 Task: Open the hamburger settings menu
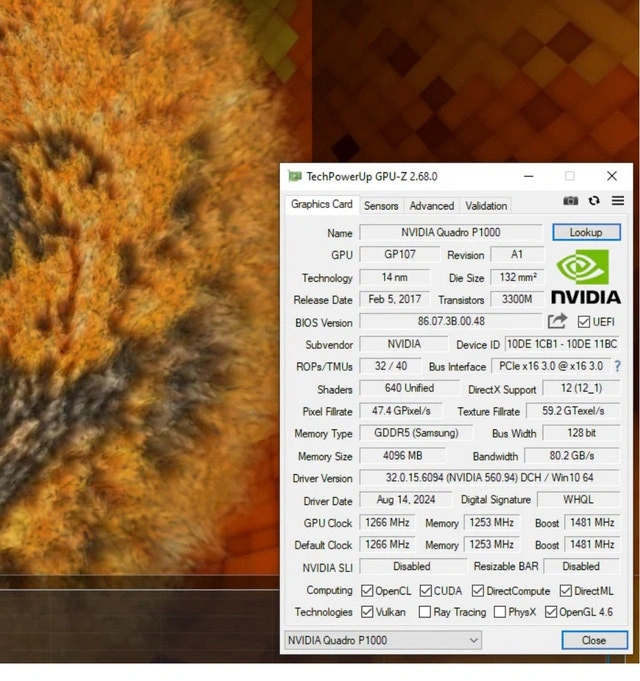point(617,201)
